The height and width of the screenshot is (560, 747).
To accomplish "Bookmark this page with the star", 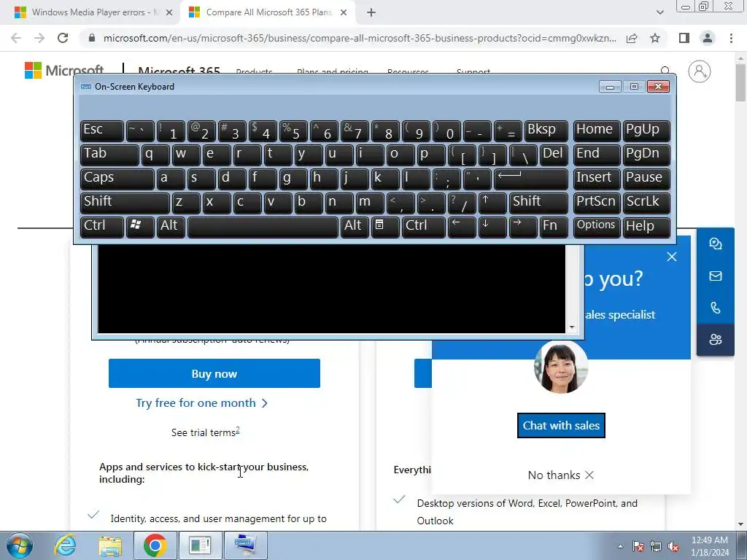I will 655,38.
